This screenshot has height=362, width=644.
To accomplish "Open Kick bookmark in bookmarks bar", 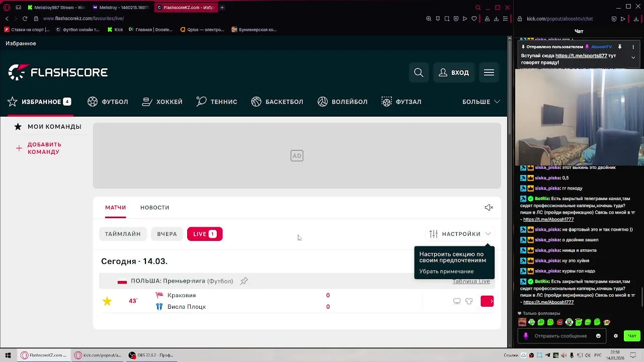I will [115, 30].
